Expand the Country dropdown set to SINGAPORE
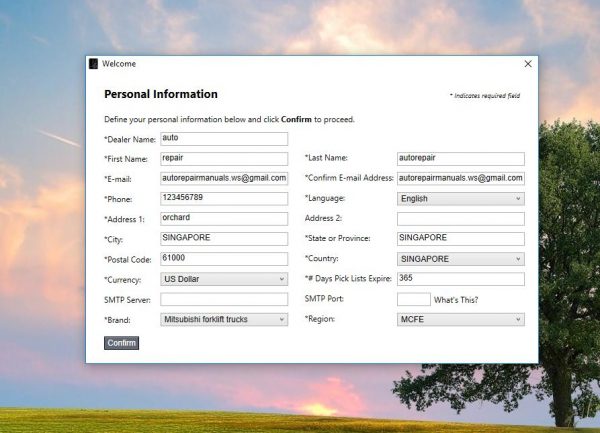This screenshot has height=433, width=600. pos(461,259)
